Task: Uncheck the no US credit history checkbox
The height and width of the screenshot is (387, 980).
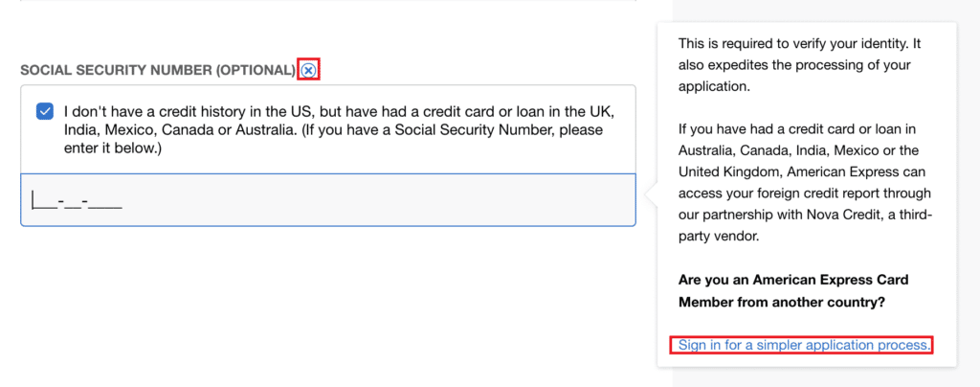Action: 45,112
